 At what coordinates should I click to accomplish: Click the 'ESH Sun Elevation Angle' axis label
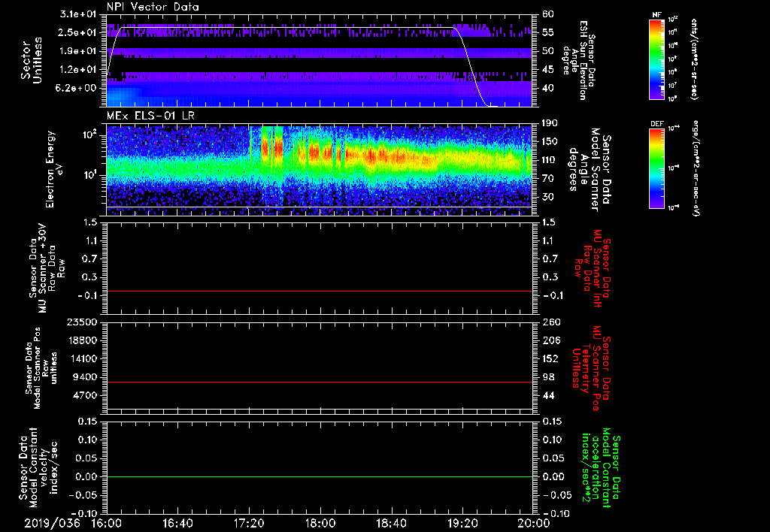[x=580, y=60]
